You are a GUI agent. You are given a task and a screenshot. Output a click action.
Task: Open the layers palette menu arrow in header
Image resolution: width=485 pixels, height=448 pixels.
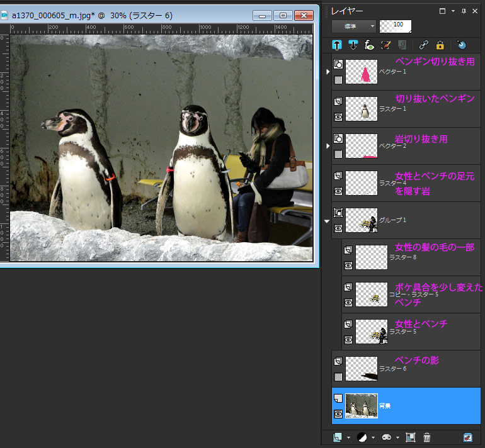point(453,11)
